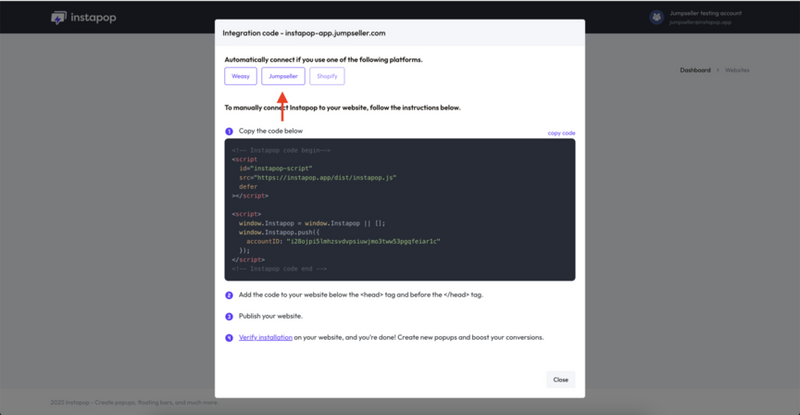Select the Jumpseller platform button
The height and width of the screenshot is (415, 800).
point(283,76)
